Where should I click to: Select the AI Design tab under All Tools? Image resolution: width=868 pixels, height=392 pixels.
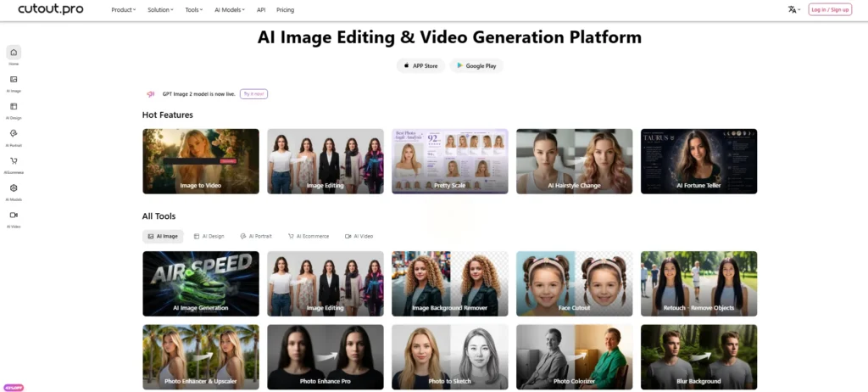click(x=209, y=236)
